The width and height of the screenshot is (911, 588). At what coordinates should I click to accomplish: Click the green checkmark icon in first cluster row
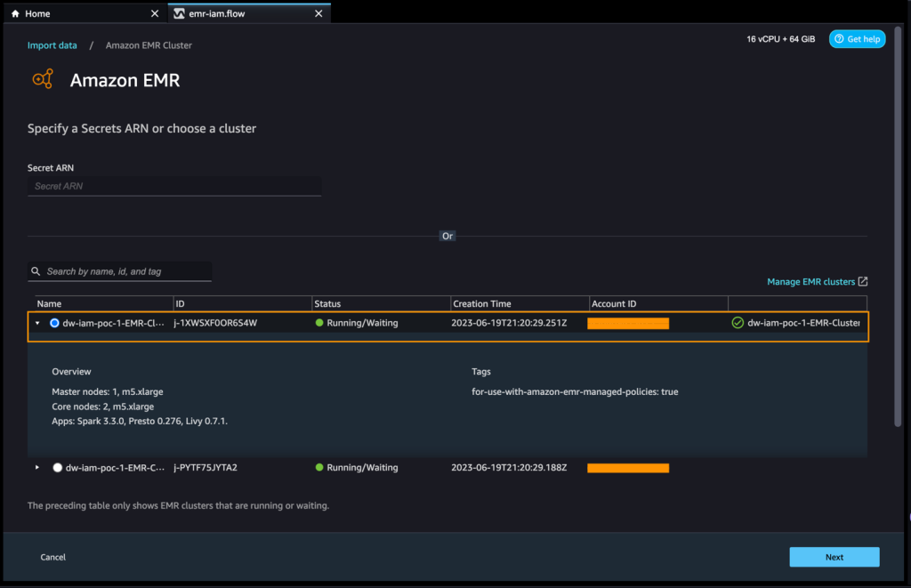tap(738, 323)
